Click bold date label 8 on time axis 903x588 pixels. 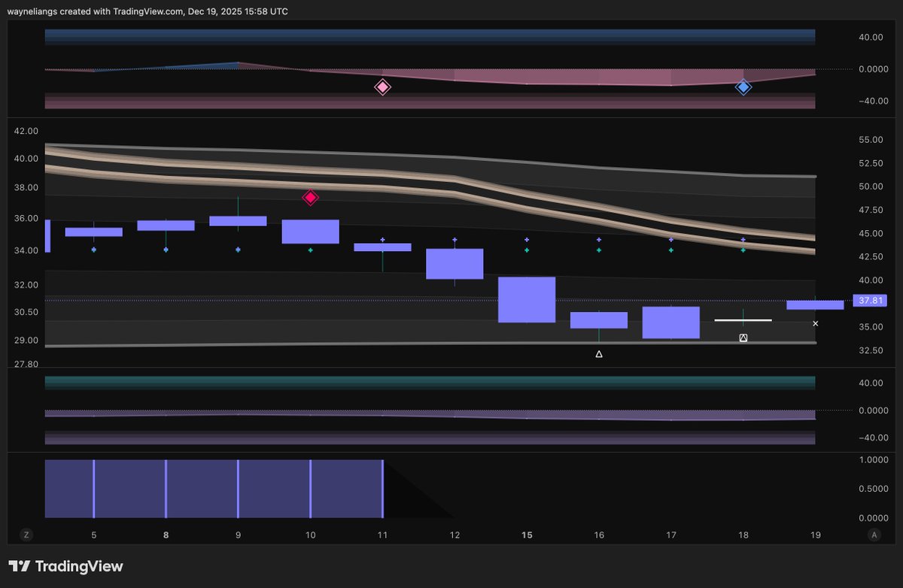(x=166, y=535)
